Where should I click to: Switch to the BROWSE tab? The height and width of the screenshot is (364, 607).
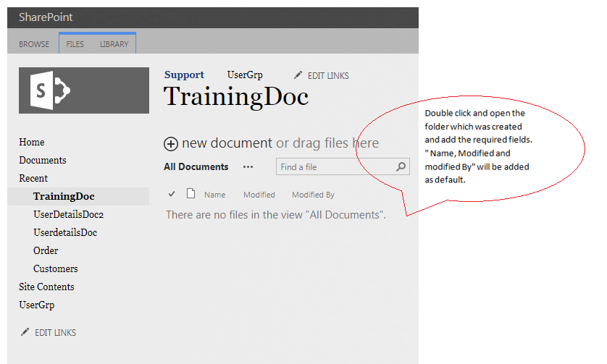pos(34,44)
